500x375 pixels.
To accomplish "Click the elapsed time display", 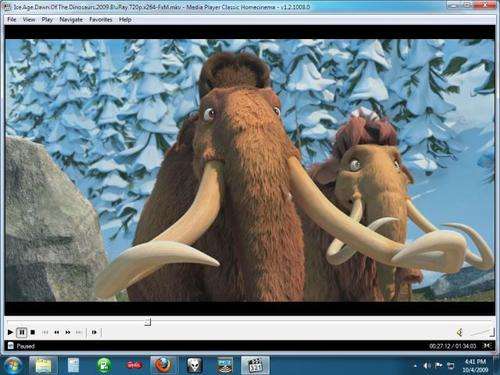I will (452, 346).
